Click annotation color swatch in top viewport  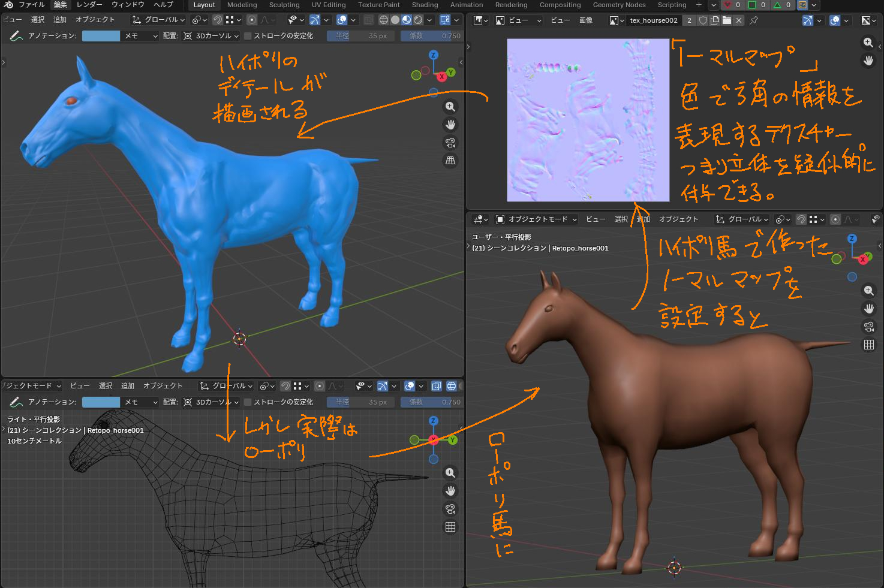point(101,36)
